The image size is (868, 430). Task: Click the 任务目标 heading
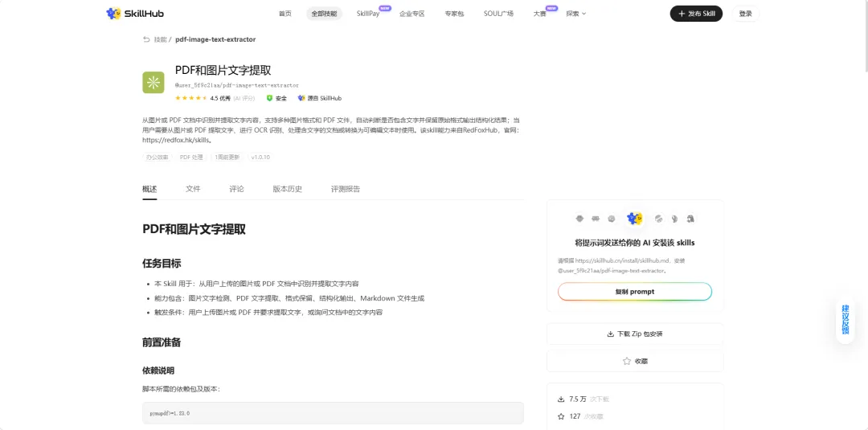tap(162, 263)
